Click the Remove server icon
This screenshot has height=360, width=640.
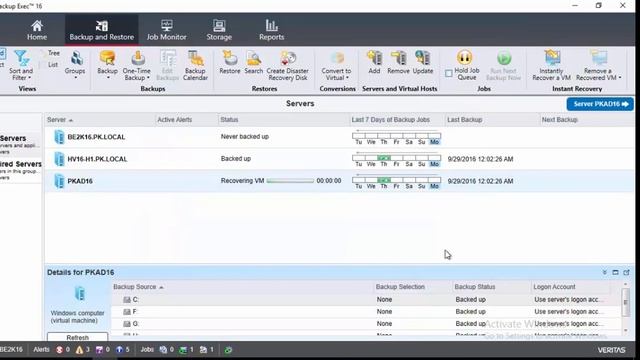click(398, 62)
